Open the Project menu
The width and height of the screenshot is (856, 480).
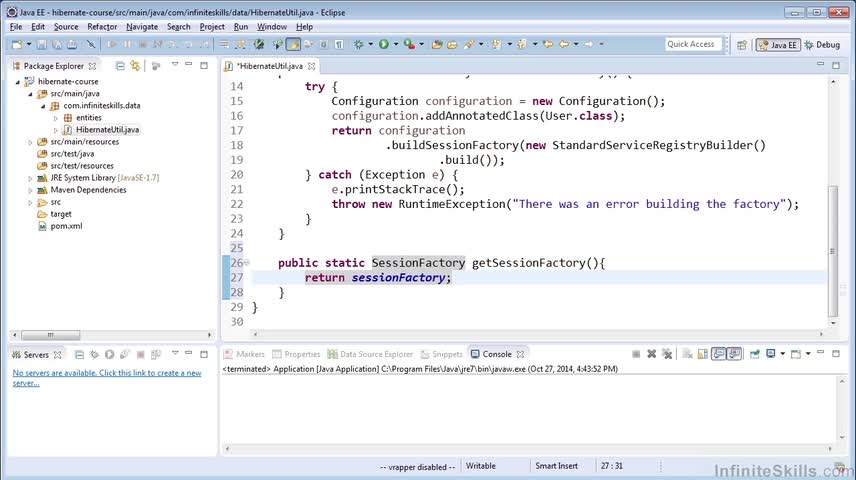pyautogui.click(x=212, y=26)
